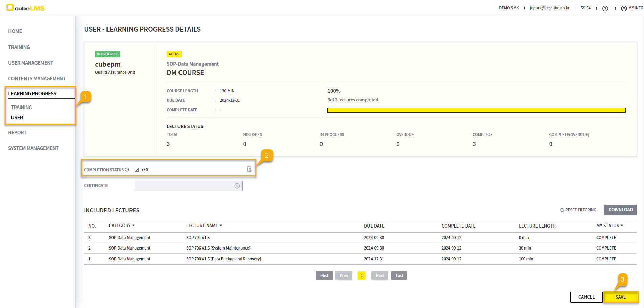Go to the Last page of lectures
Viewport: 644px width, 308px height.
(x=399, y=276)
